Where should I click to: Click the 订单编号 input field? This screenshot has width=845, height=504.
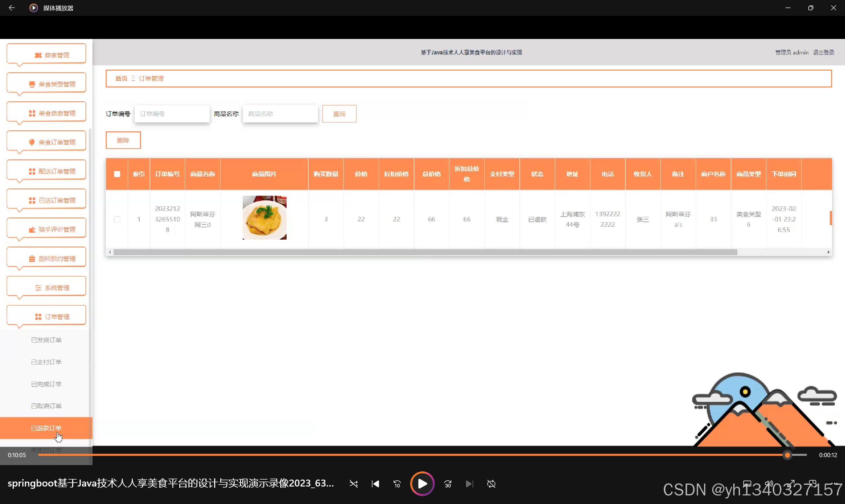click(172, 114)
